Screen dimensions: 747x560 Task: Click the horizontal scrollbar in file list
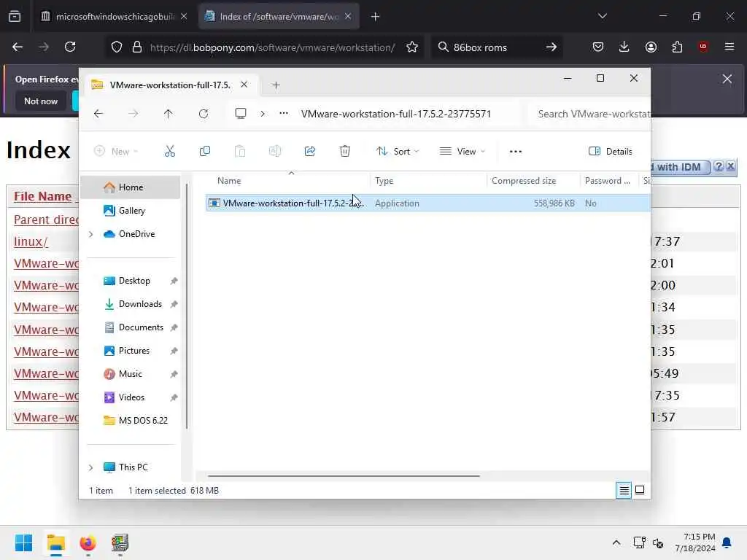click(344, 475)
